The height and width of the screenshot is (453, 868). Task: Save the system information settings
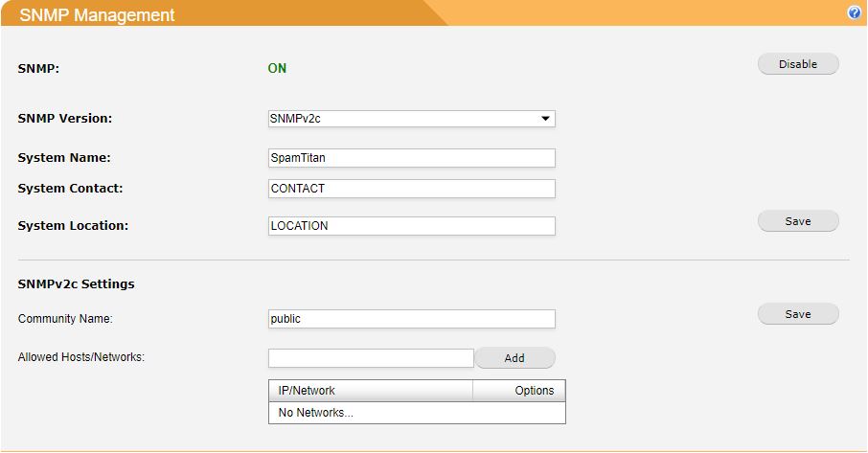point(798,221)
